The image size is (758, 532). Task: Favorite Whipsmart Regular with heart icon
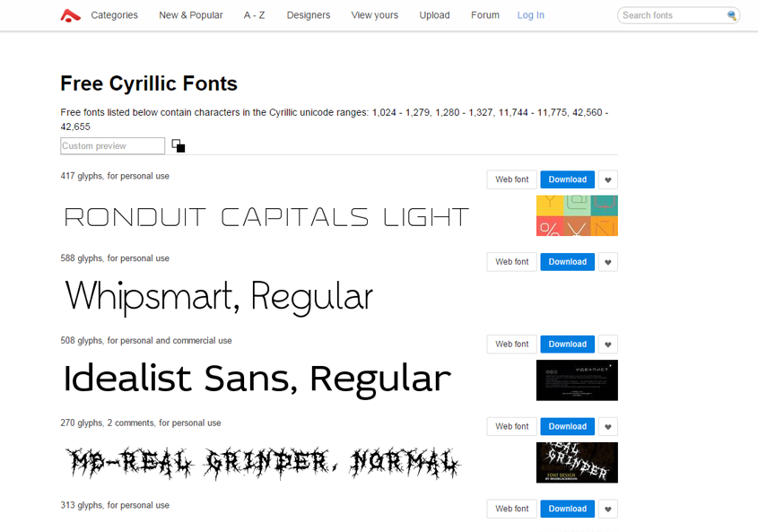coord(607,262)
